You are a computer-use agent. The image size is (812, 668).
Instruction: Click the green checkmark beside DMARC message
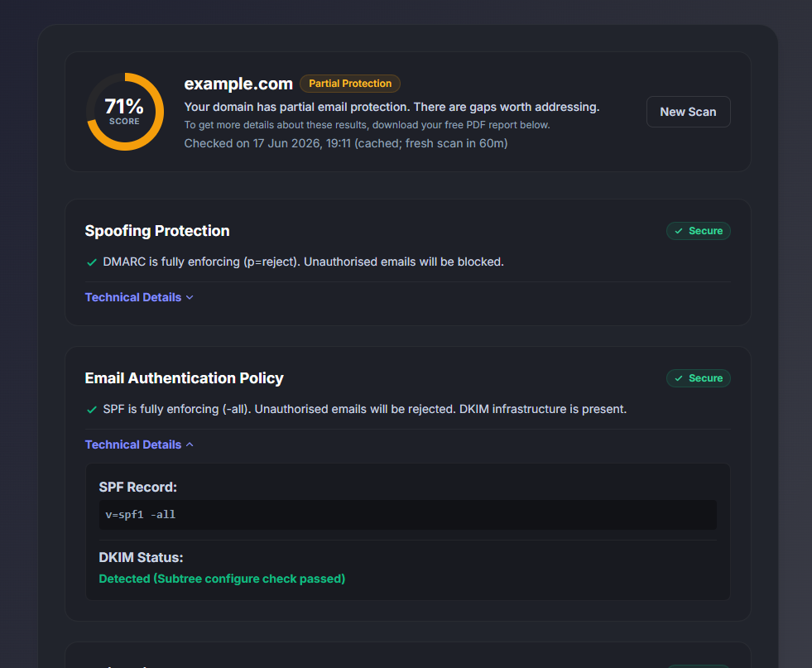coord(92,262)
